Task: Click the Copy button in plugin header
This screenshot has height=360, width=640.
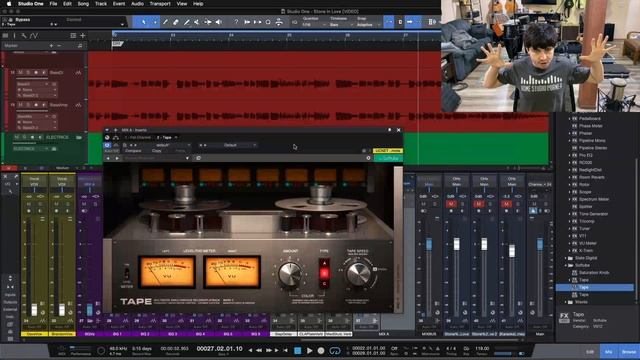Action: 157,151
